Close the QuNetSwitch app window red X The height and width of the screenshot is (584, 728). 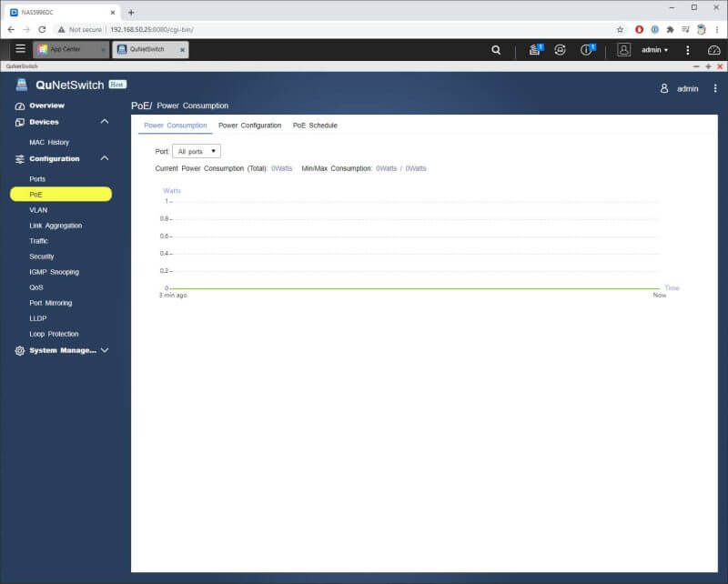pyautogui.click(x=720, y=66)
